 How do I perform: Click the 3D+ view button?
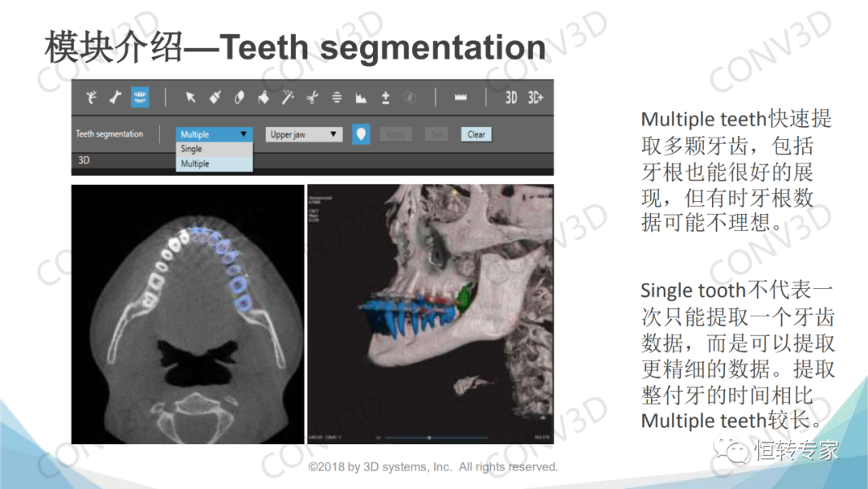point(535,97)
